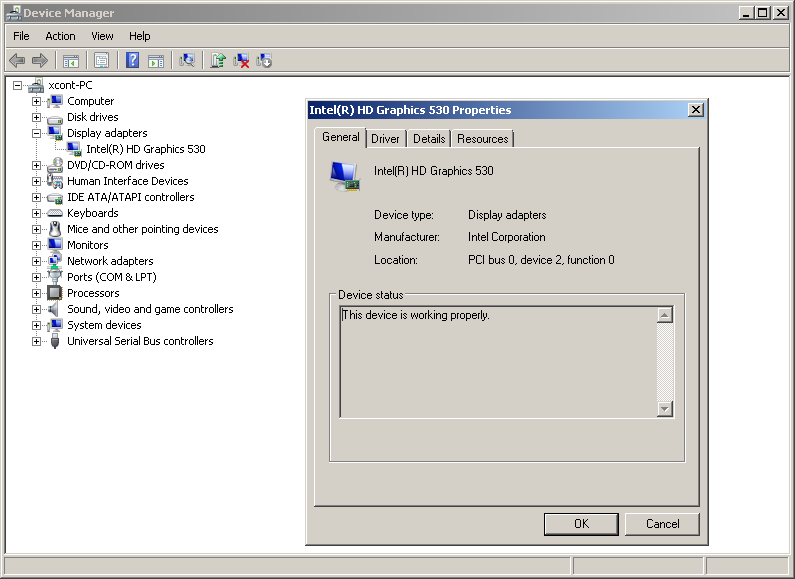
Task: Select the DVD/CD-ROM drives icon
Action: coord(55,165)
